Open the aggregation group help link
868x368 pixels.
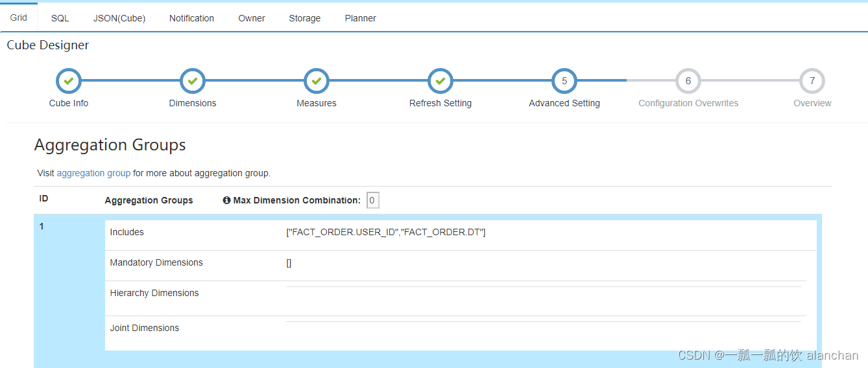pos(93,173)
